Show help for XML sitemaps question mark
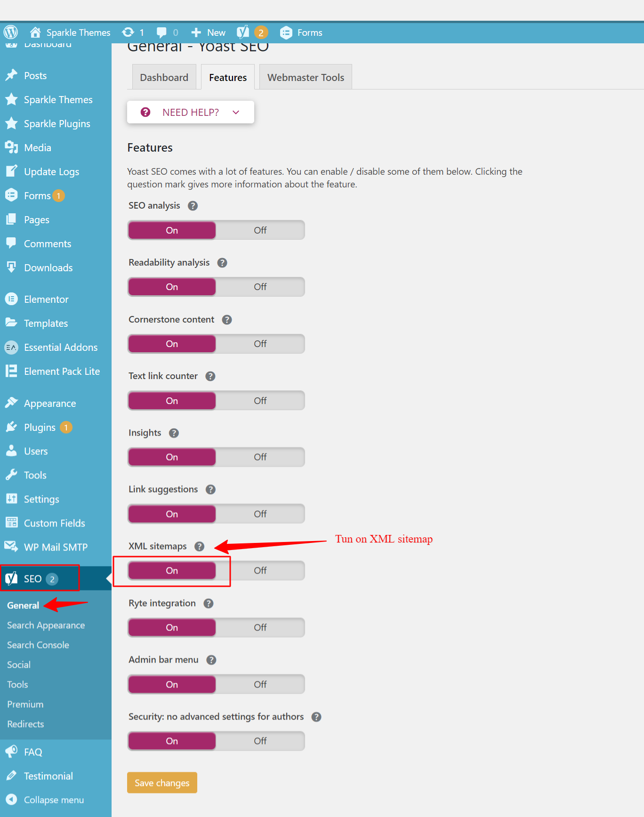This screenshot has width=644, height=817. (x=200, y=546)
